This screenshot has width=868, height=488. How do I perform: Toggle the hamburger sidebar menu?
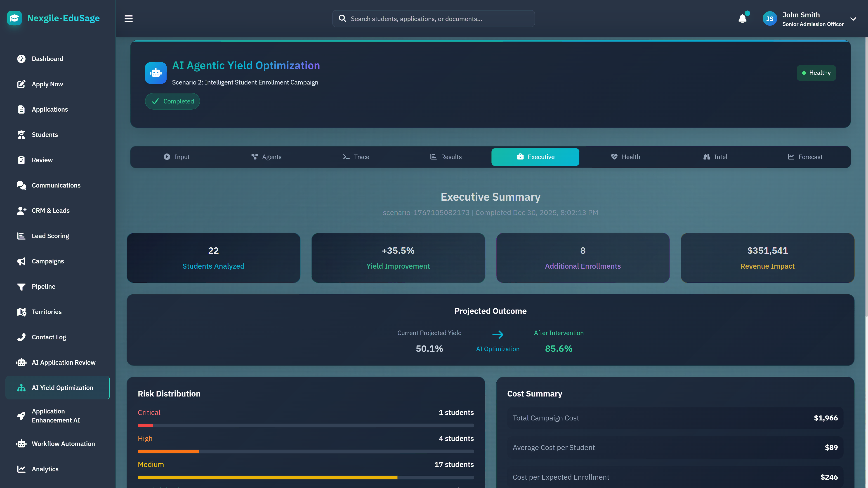coord(128,19)
